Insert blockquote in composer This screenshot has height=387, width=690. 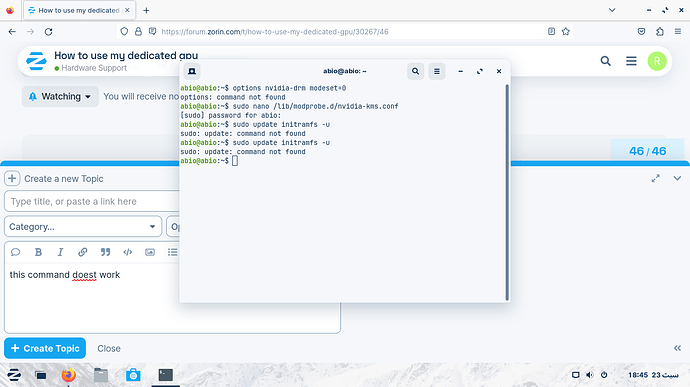click(105, 252)
